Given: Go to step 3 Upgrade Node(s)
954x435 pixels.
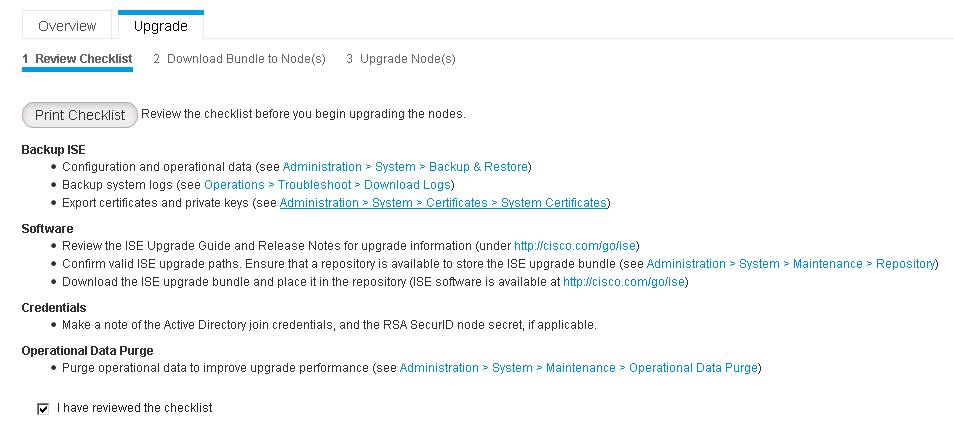Looking at the screenshot, I should (x=400, y=59).
